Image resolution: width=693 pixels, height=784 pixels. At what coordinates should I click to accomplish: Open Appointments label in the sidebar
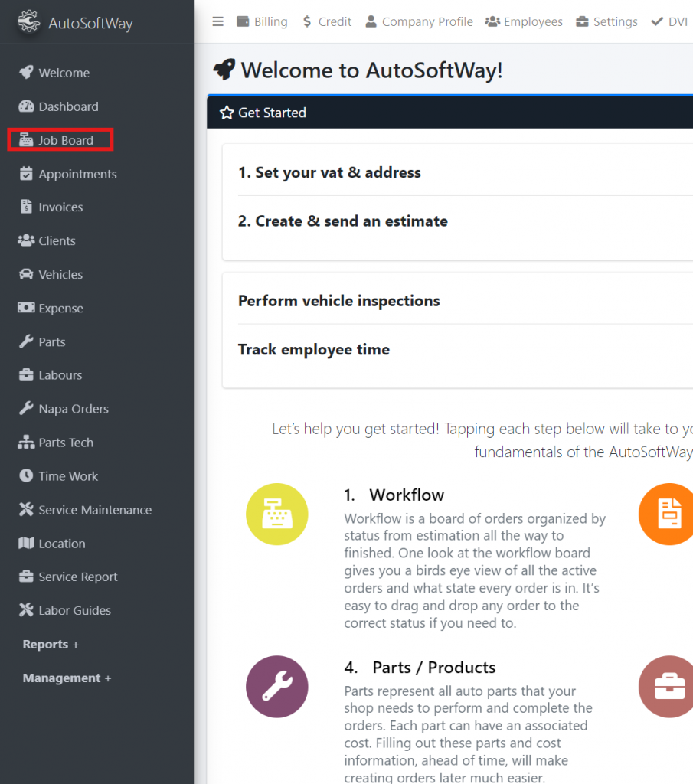77,174
